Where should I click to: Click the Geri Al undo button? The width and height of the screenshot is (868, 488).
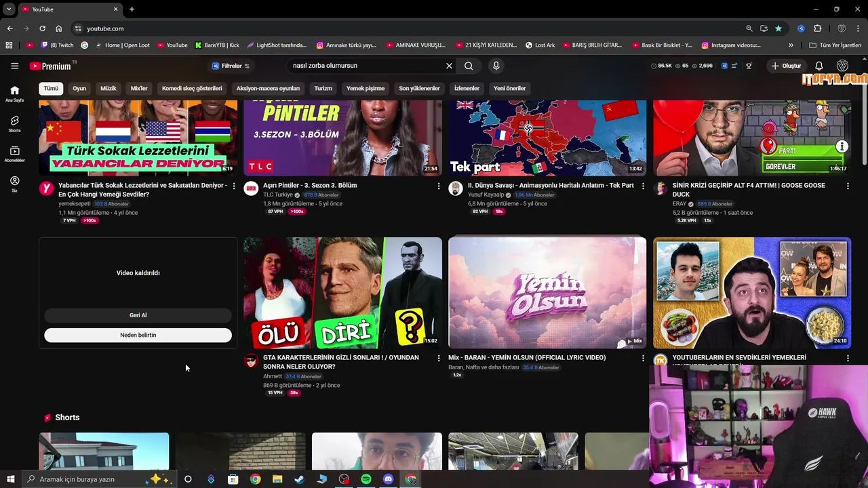click(x=138, y=315)
